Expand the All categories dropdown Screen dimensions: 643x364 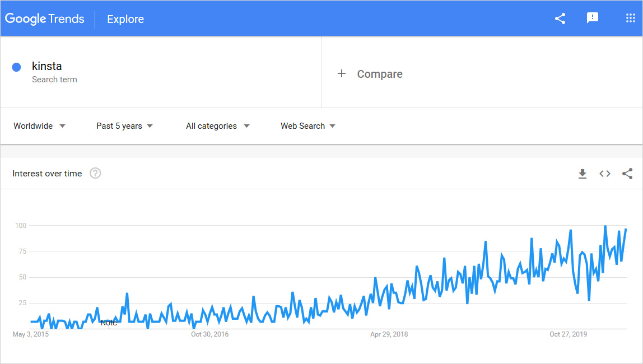click(217, 126)
